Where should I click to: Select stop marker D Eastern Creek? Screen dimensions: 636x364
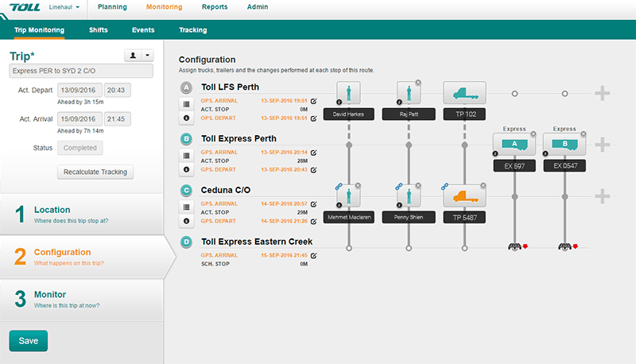click(x=186, y=242)
